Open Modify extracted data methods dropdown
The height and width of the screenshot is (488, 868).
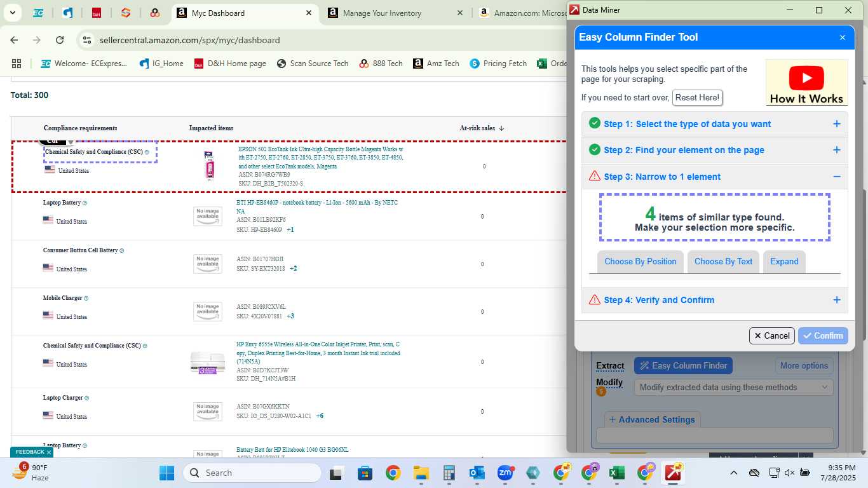coord(733,387)
